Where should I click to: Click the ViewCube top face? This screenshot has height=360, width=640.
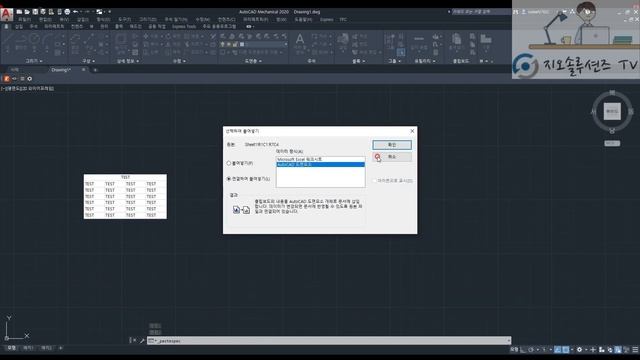click(612, 111)
